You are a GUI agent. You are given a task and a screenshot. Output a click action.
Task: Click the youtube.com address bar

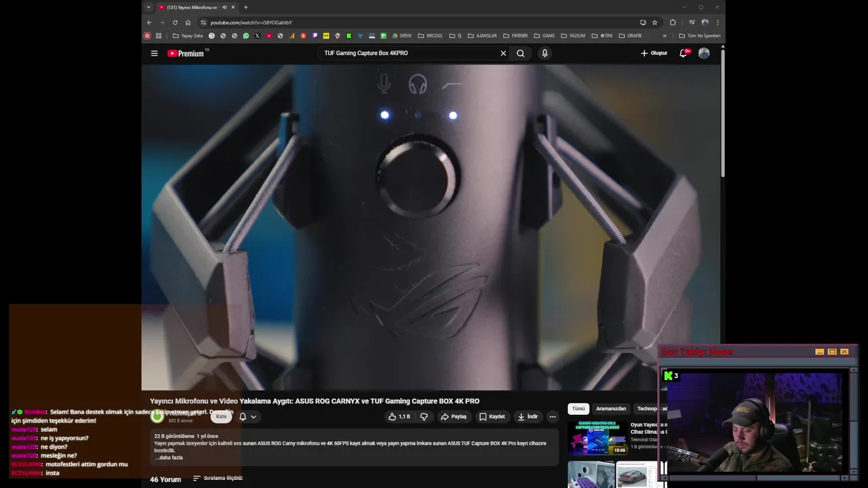click(420, 22)
